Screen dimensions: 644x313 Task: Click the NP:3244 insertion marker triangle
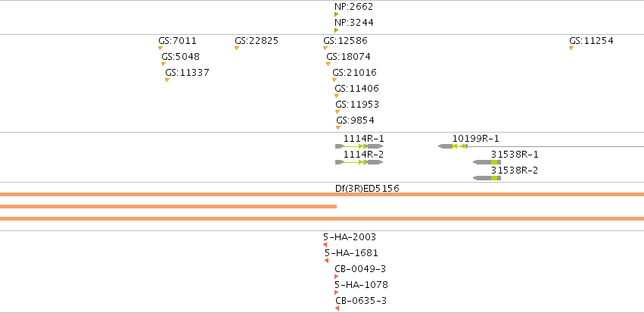[x=336, y=30]
